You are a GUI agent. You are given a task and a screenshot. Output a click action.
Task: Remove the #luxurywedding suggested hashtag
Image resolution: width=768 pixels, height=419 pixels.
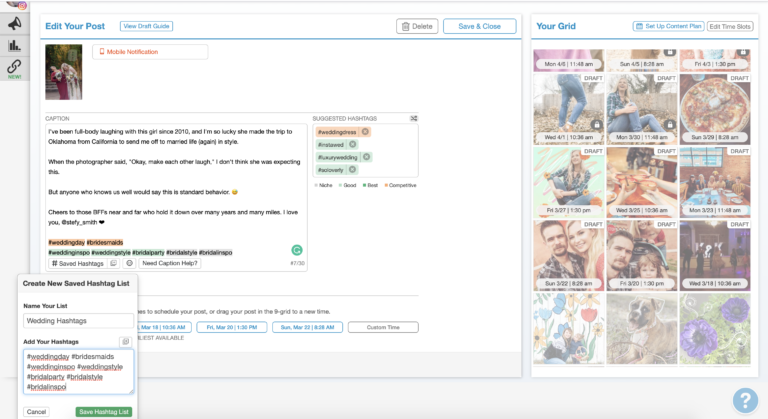point(366,157)
